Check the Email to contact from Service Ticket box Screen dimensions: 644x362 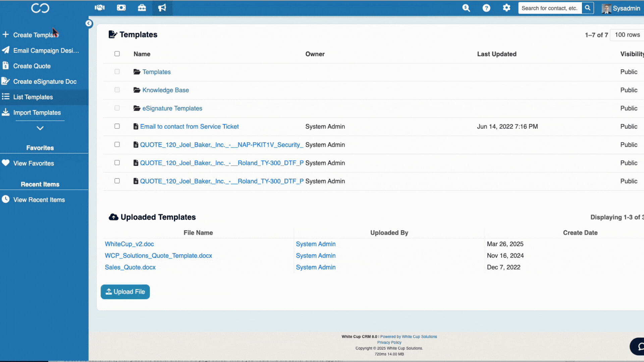coord(117,126)
